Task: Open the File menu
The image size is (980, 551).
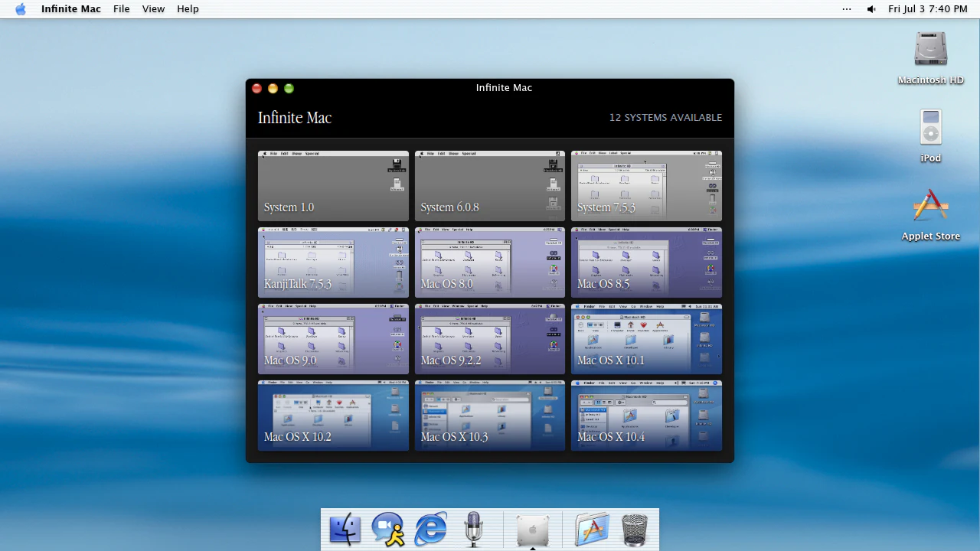Action: click(x=122, y=9)
